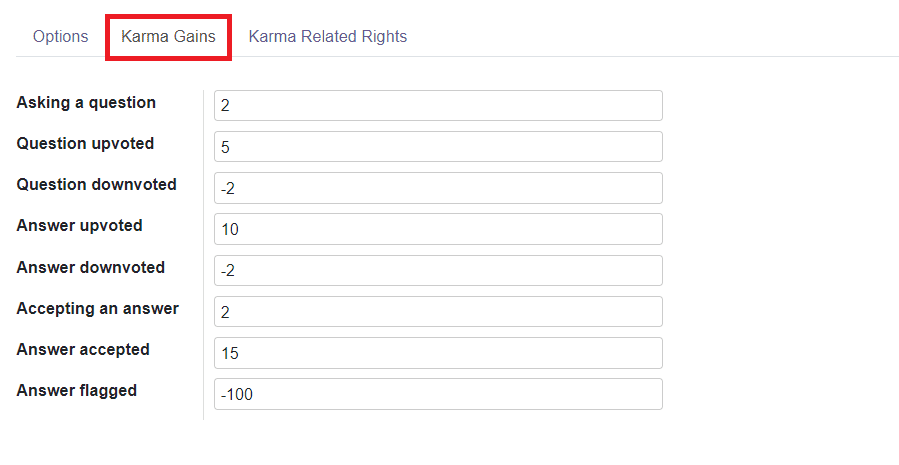Click the "Accepting an answer" label
This screenshot has width=899, height=465.
pyautogui.click(x=97, y=309)
